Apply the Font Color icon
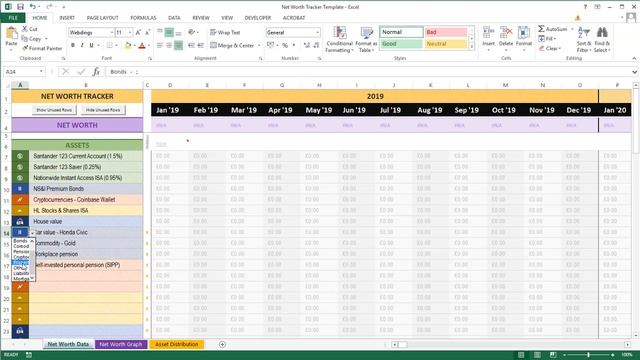The image size is (640, 360). pos(142,45)
